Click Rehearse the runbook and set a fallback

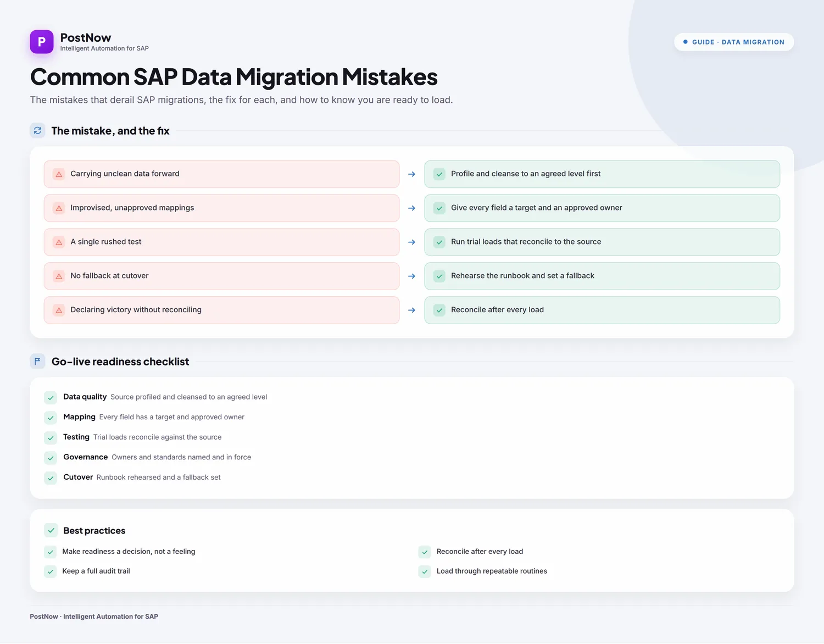[522, 276]
